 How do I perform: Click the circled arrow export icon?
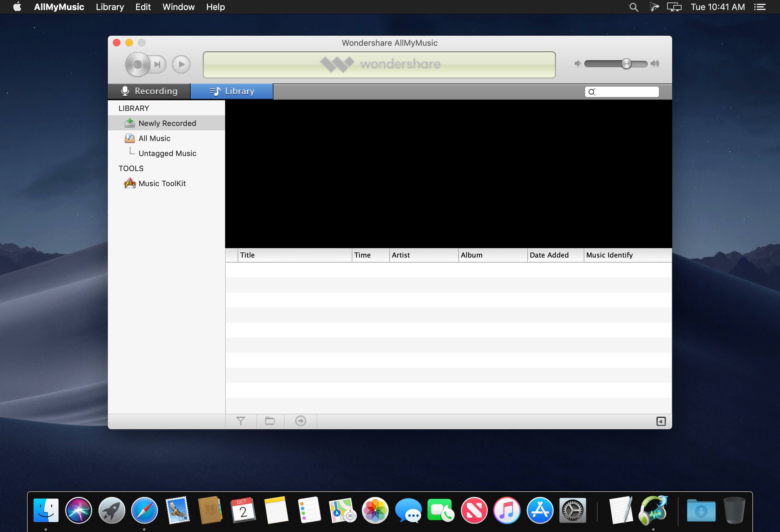coord(300,421)
